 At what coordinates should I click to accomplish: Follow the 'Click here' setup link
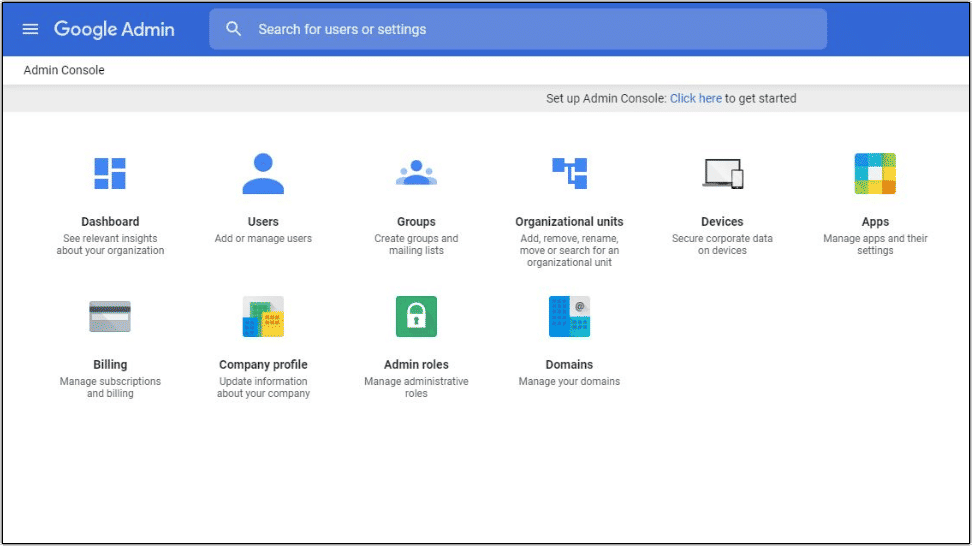[x=696, y=98]
